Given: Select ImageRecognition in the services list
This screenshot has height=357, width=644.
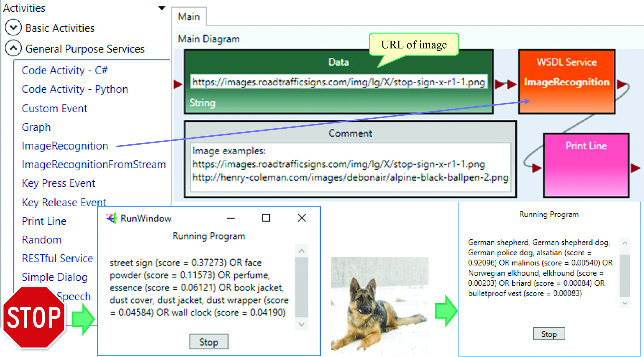Looking at the screenshot, I should pyautogui.click(x=65, y=146).
